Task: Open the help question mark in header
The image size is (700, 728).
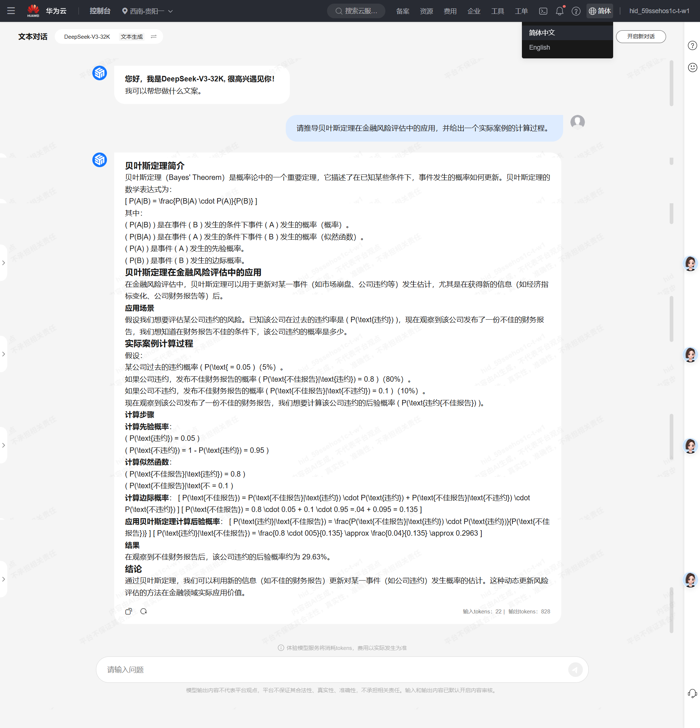Action: [576, 11]
